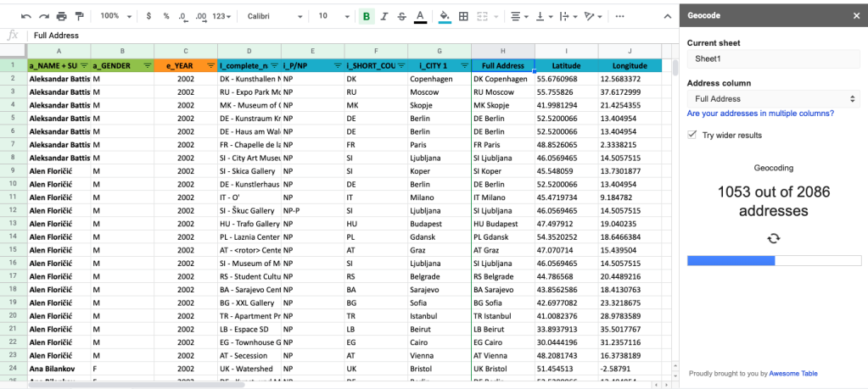Select the Full Address header cell
This screenshot has height=389, width=868.
pyautogui.click(x=503, y=66)
